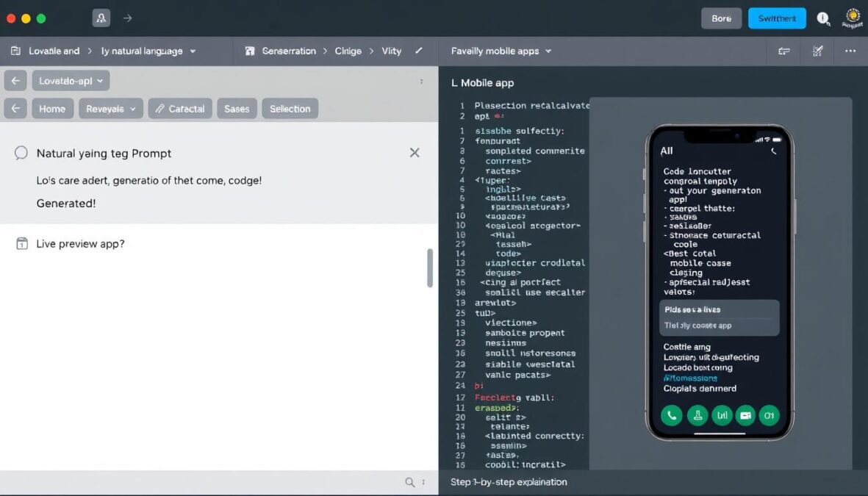Click the blue Switchert button
The height and width of the screenshot is (496, 868).
click(777, 18)
